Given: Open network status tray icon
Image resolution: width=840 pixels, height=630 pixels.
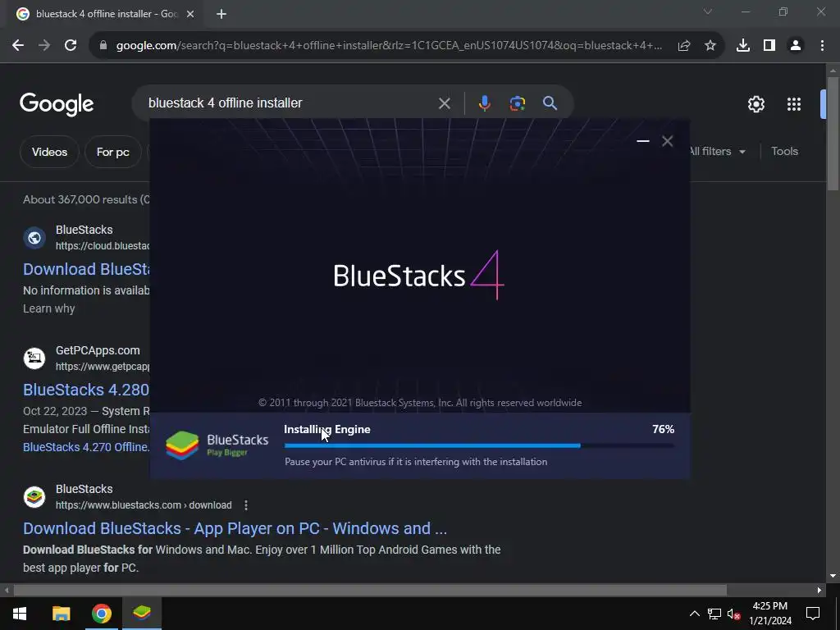Looking at the screenshot, I should tap(714, 614).
